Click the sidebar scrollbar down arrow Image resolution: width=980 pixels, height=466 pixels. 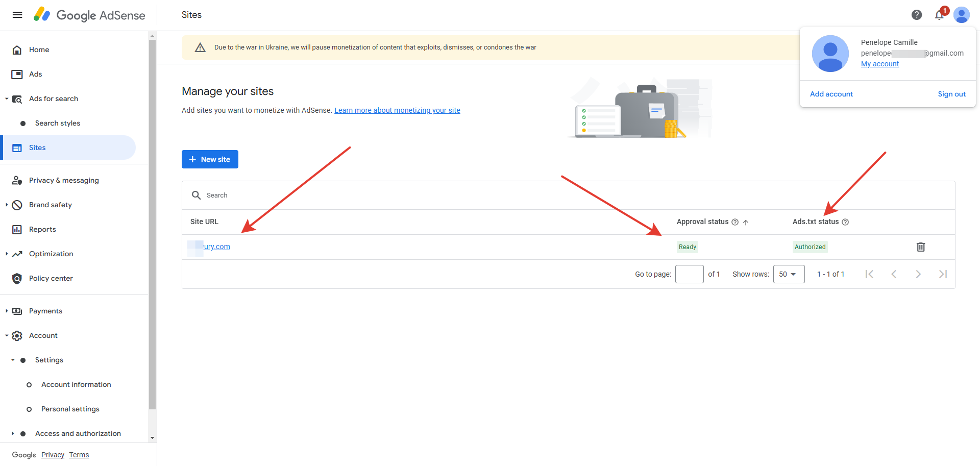[x=152, y=438]
